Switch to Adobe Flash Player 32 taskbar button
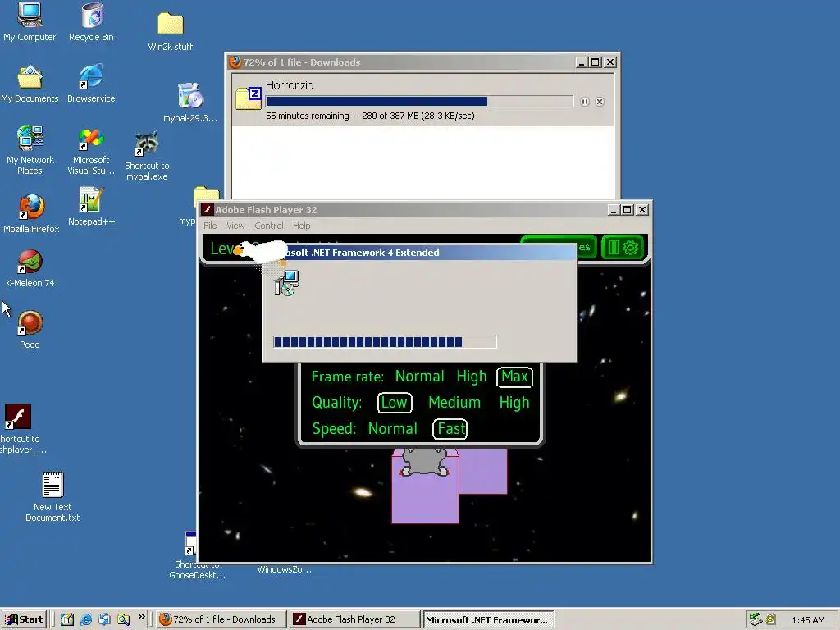The width and height of the screenshot is (840, 630). click(x=354, y=619)
